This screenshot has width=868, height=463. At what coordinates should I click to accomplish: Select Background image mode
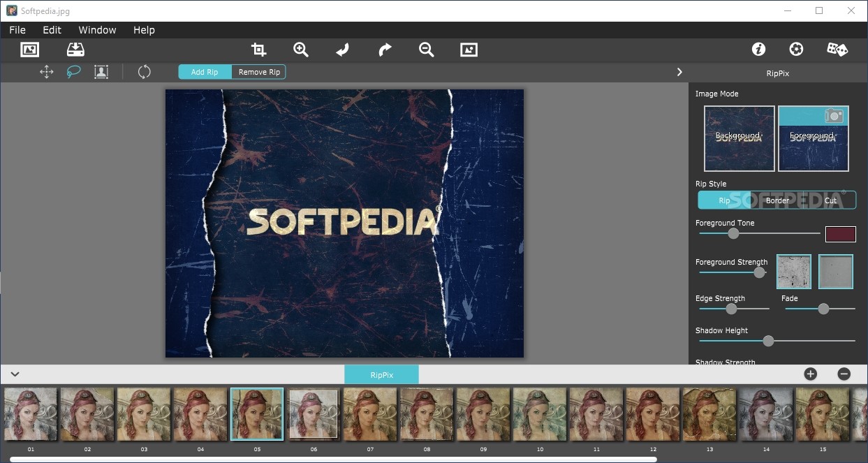(740, 139)
